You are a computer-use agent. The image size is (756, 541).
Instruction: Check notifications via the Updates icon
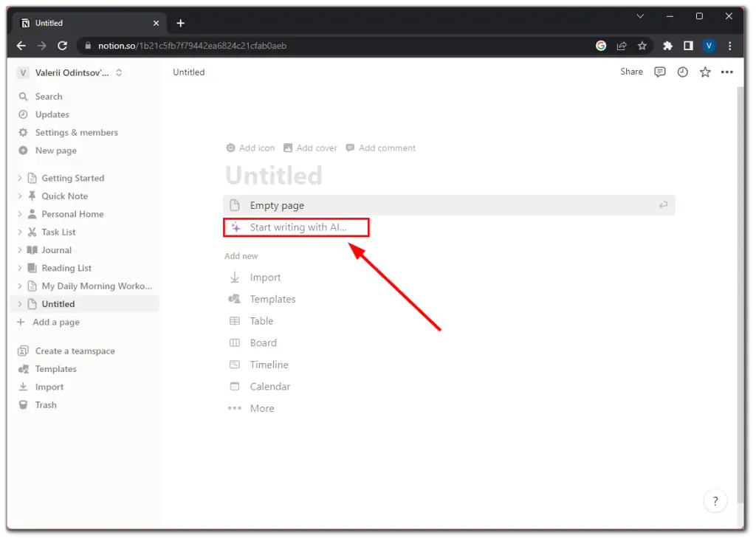click(50, 114)
